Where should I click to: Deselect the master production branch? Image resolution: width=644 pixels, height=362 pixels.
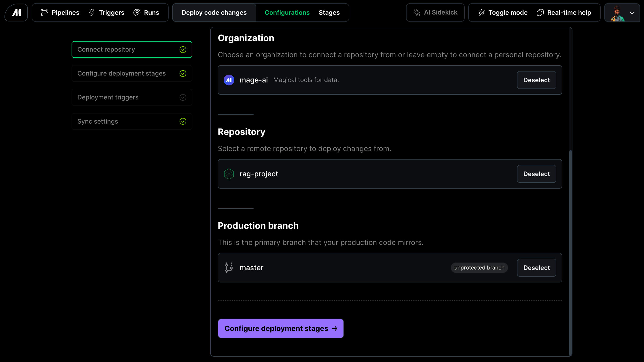click(536, 267)
